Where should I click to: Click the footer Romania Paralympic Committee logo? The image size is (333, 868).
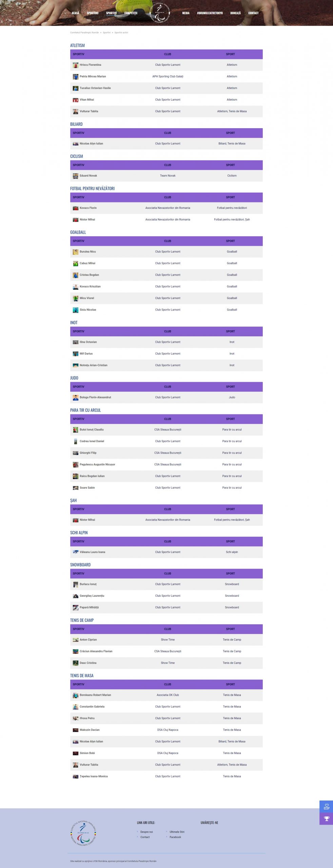click(83, 833)
